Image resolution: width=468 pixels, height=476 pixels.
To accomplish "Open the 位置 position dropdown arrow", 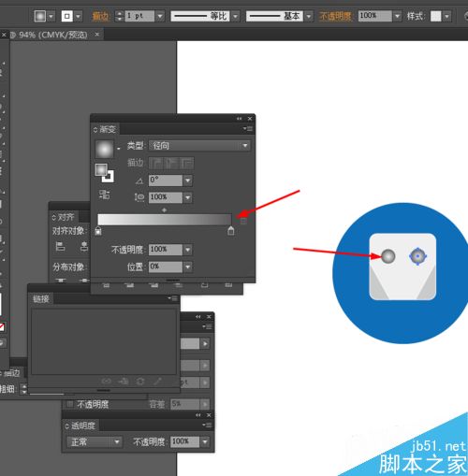I will [x=187, y=267].
